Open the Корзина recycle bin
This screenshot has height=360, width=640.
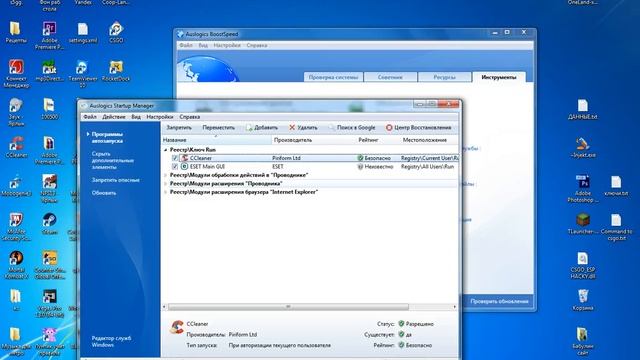click(582, 300)
